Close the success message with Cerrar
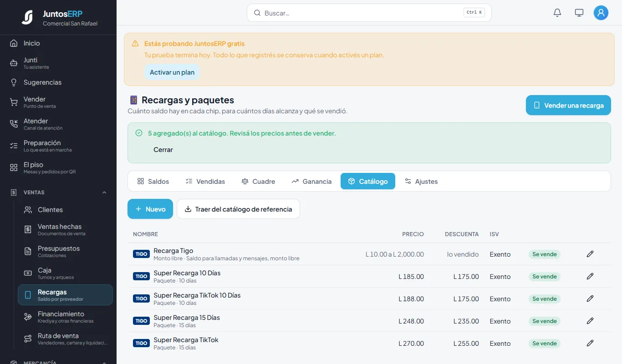This screenshot has width=622, height=364. (x=163, y=150)
